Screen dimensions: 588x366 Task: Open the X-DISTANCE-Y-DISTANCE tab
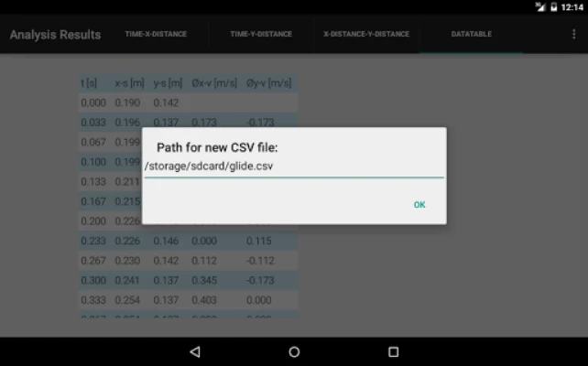pos(366,35)
